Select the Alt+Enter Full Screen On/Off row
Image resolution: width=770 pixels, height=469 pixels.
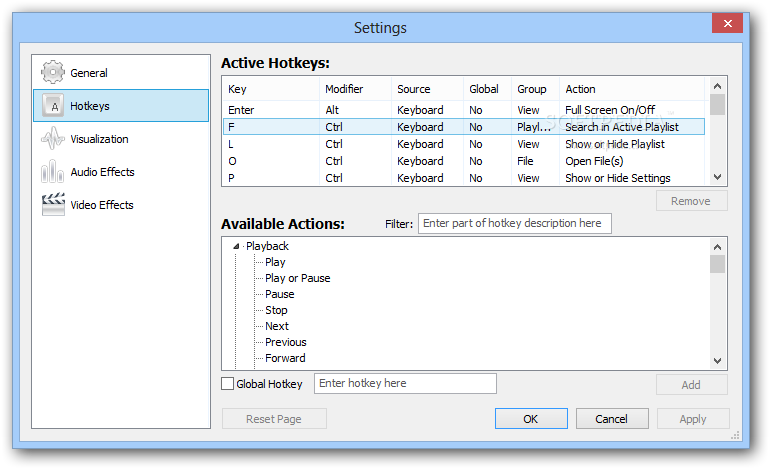click(464, 110)
